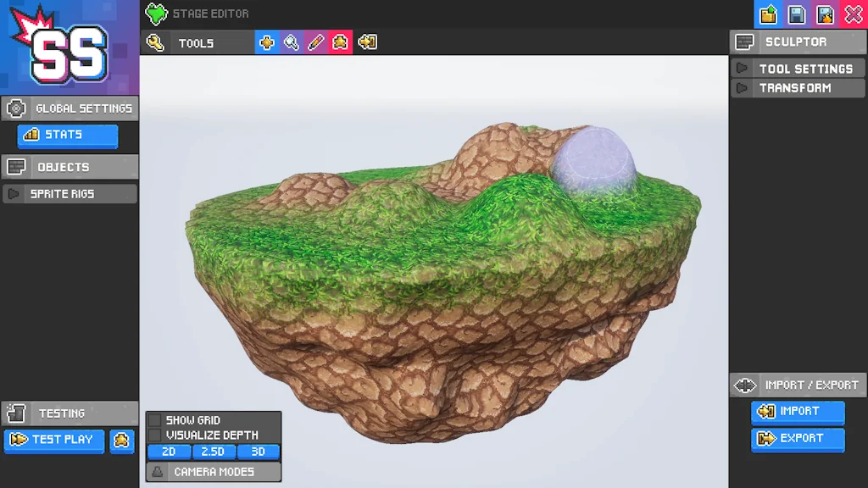Expand the Transform panel
Image resolution: width=868 pixels, height=488 pixels.
[798, 87]
